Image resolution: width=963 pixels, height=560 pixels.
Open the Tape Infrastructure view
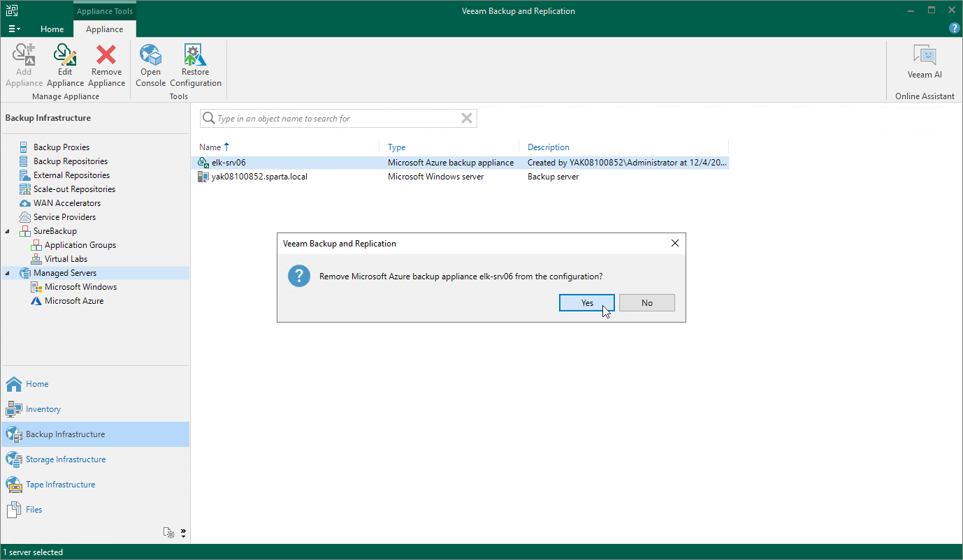tap(95, 485)
